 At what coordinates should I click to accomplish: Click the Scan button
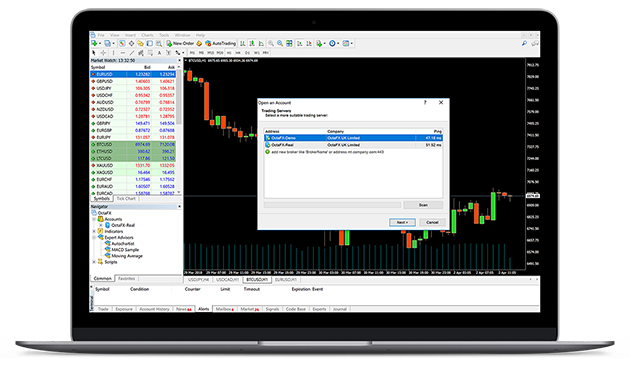[x=423, y=205]
